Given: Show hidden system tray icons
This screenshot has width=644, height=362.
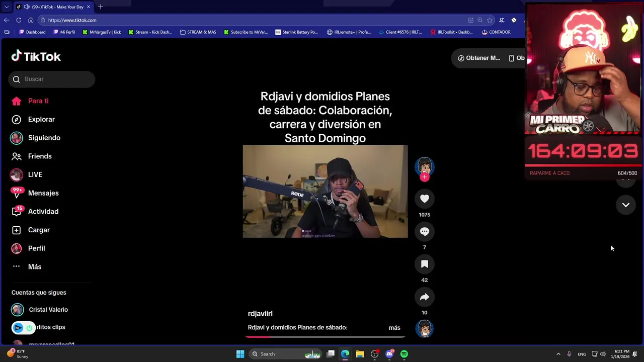Looking at the screenshot, I should 558,354.
